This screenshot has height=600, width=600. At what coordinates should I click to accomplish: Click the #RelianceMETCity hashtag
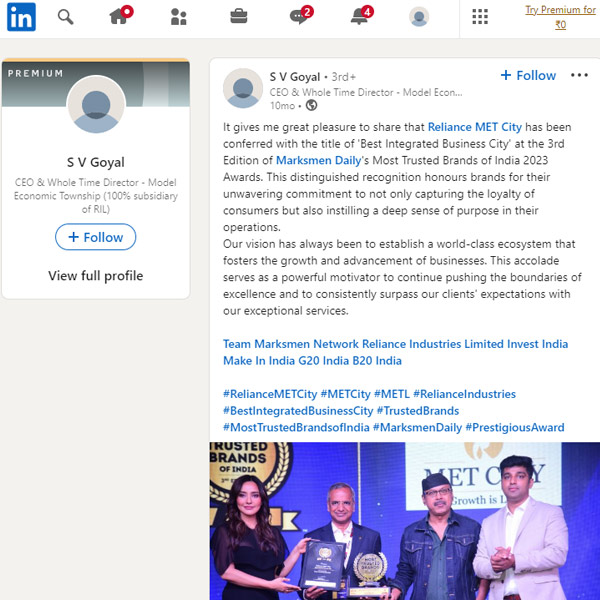pyautogui.click(x=270, y=394)
